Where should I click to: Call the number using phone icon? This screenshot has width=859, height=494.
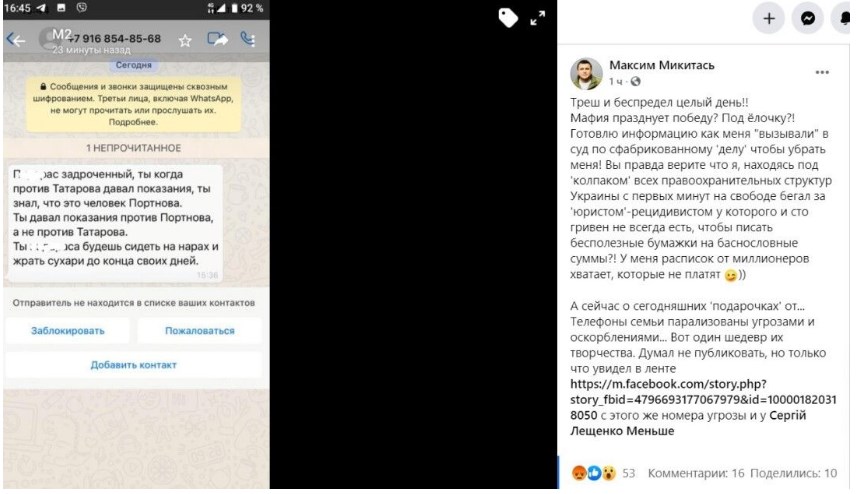pos(248,39)
